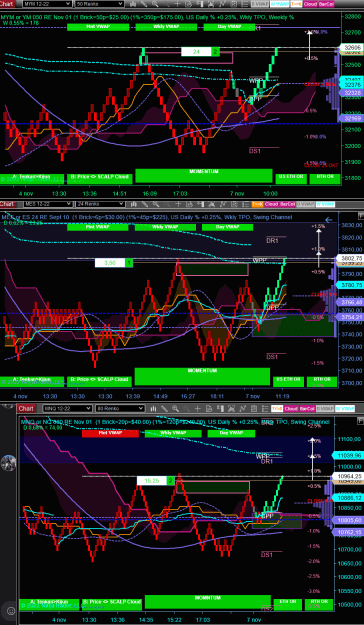Click zoom out magnifier in MNQ chart toolbar
The width and height of the screenshot is (364, 625).
coord(187,409)
